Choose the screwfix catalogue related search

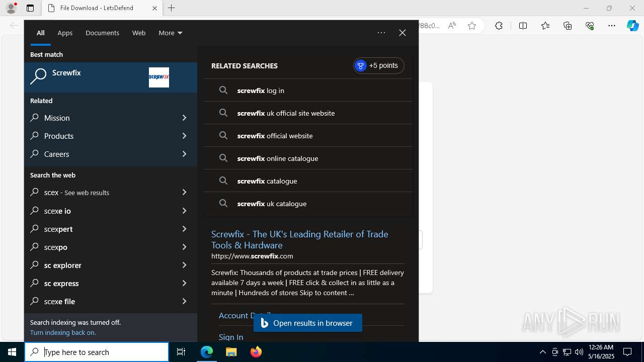(x=308, y=181)
